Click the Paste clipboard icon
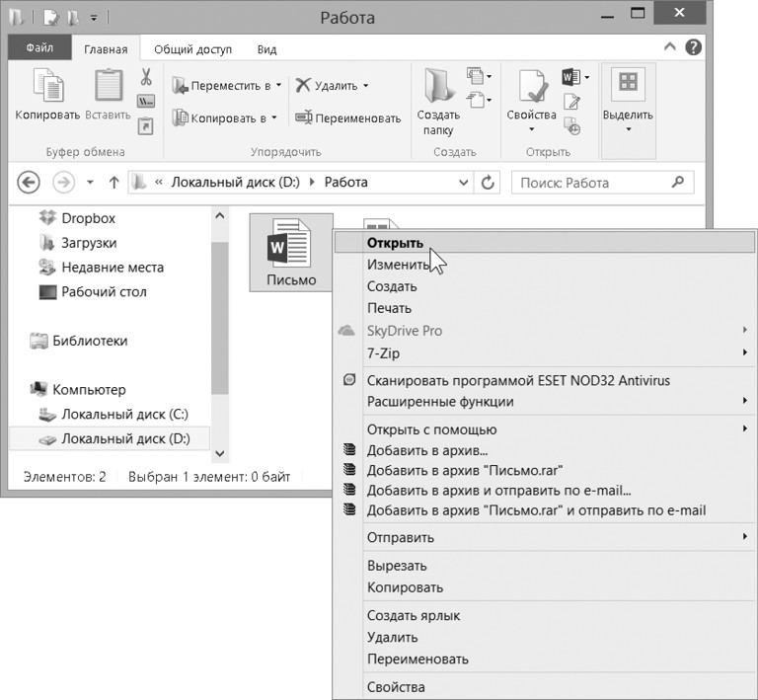Viewport: 758px width, 700px height. click(x=108, y=87)
